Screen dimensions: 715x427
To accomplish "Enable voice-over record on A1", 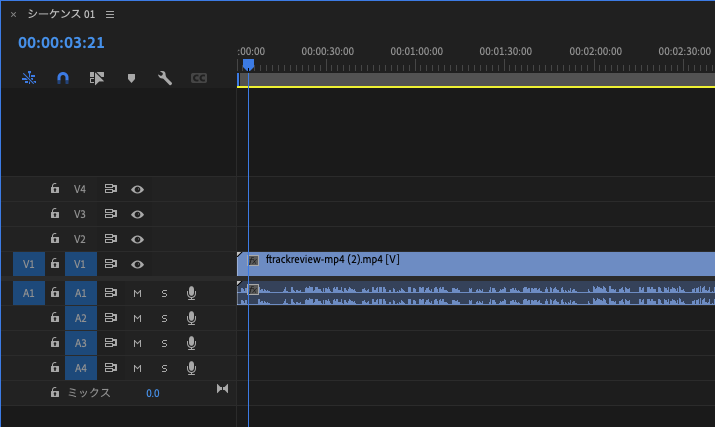I will [192, 293].
